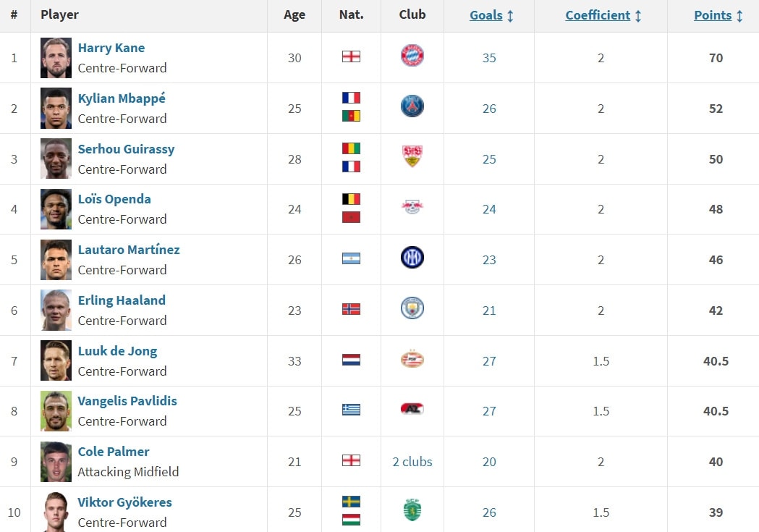759x532 pixels.
Task: Open the Manchester City club crest
Action: pos(412,308)
